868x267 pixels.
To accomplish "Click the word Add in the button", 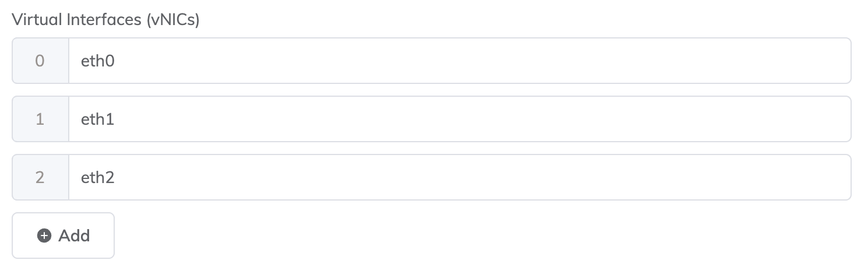I will click(74, 236).
